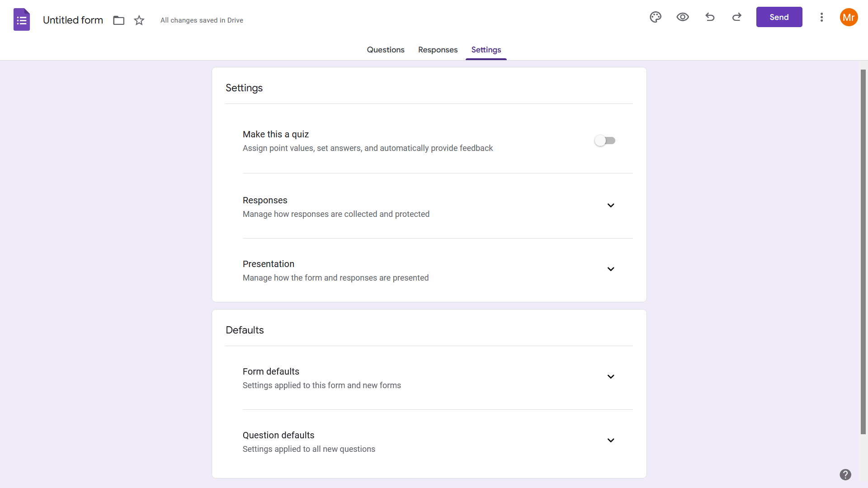
Task: Open the Forms home purple icon
Action: (21, 20)
